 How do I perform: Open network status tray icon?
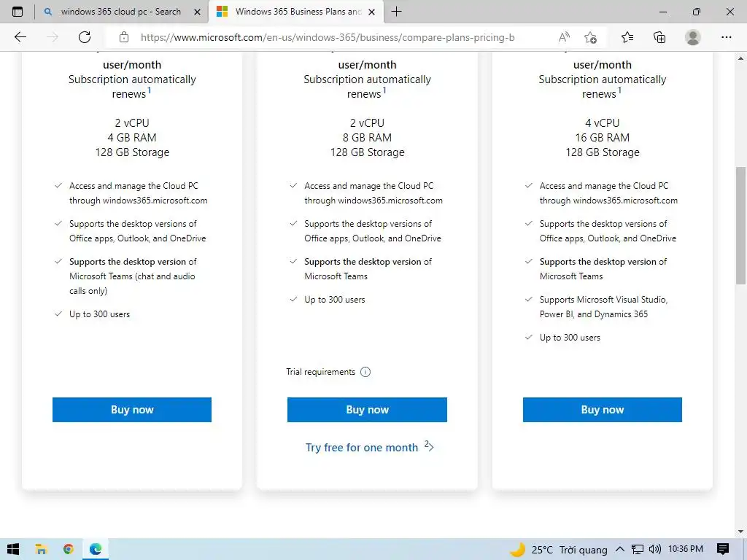(x=637, y=550)
